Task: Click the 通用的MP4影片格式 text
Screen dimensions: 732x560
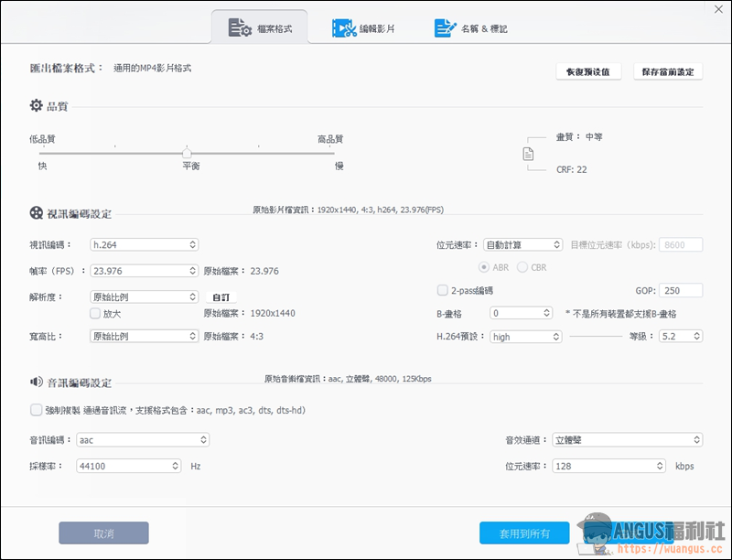Action: point(152,68)
